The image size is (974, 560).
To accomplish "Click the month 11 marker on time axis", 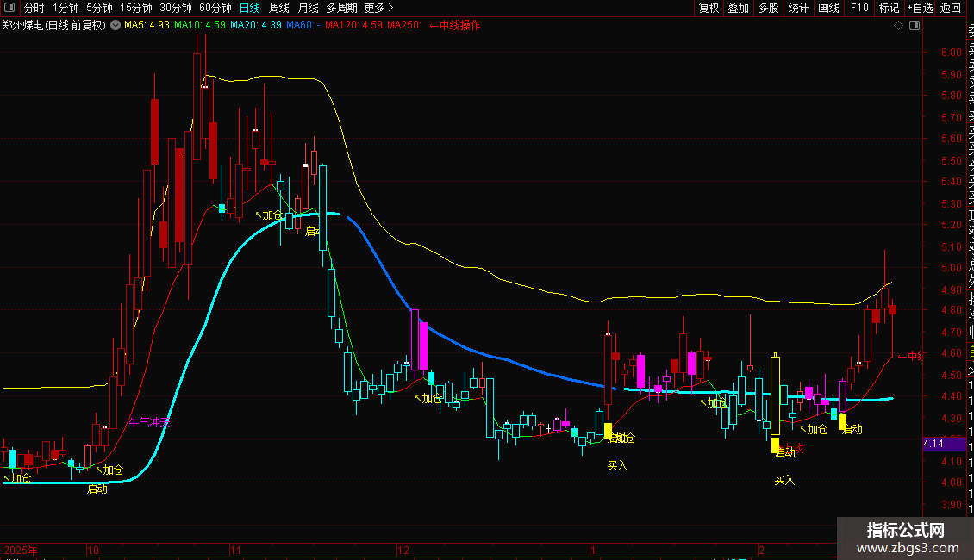I will pyautogui.click(x=235, y=550).
